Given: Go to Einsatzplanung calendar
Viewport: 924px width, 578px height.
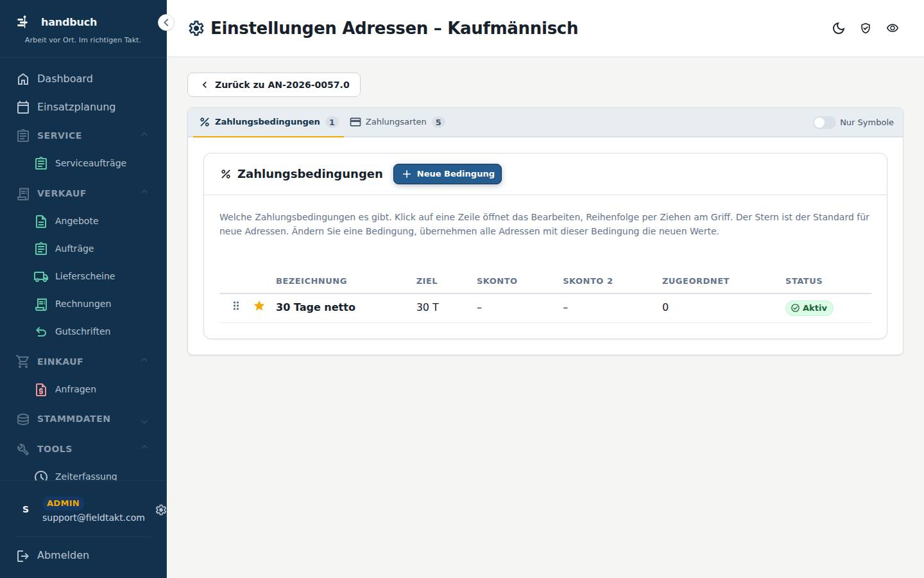Looking at the screenshot, I should point(83,107).
